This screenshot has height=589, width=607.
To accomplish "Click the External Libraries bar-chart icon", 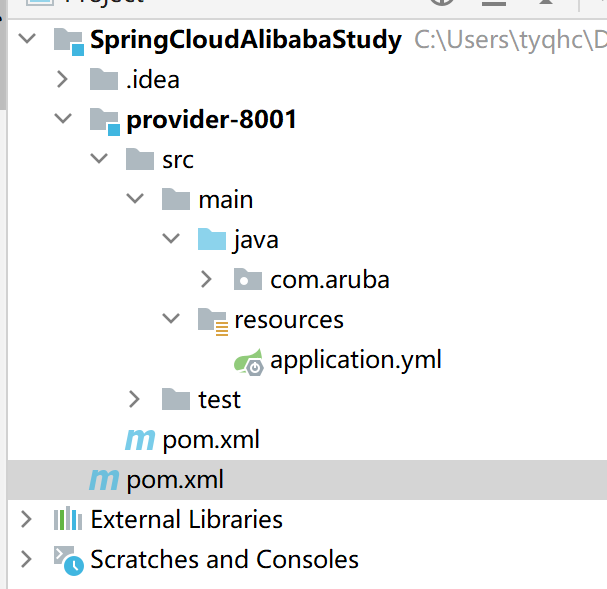I will click(68, 519).
